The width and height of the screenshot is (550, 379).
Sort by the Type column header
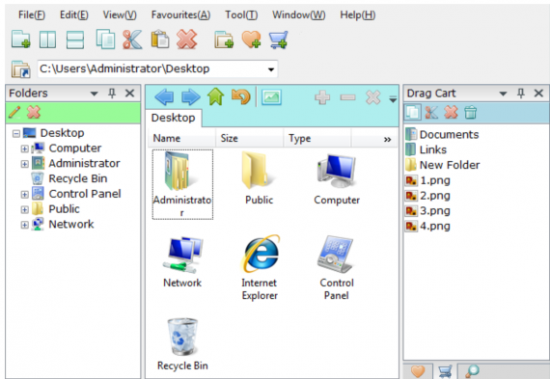317,138
